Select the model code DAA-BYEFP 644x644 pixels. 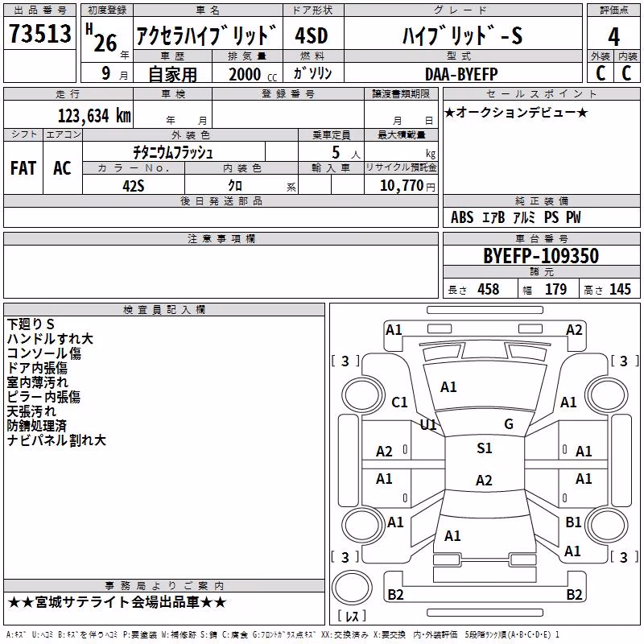pos(461,74)
